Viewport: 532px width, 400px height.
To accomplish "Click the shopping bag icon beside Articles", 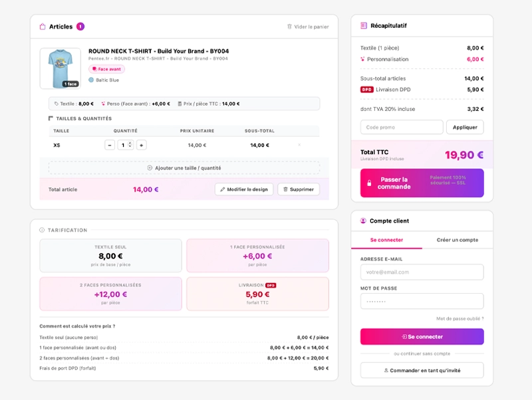I will coord(43,27).
